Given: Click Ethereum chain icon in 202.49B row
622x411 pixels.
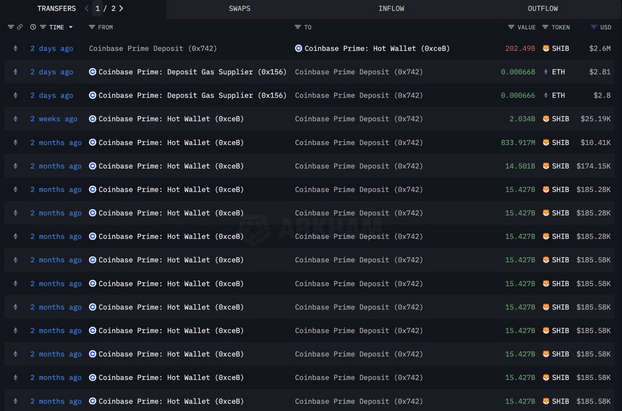Looking at the screenshot, I should [15, 48].
